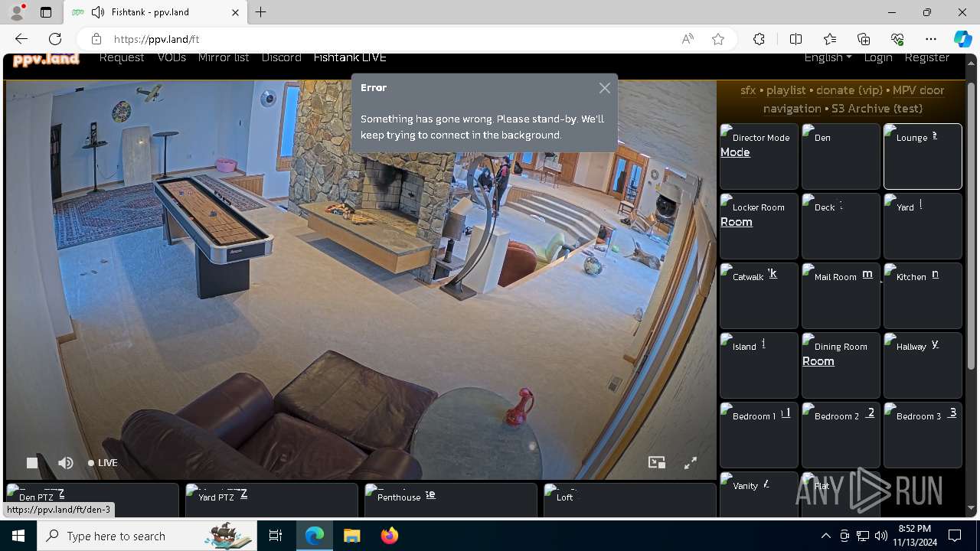Click the MPV door navigation link

[x=854, y=99]
